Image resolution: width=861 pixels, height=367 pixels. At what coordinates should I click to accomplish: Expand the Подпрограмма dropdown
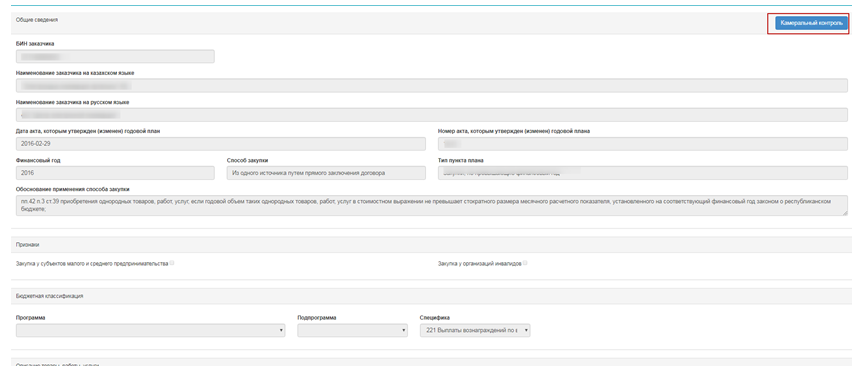(352, 330)
